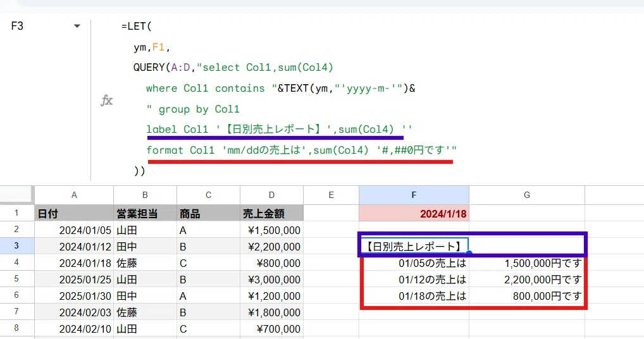Click the =LET( line in the formula bar
The height and width of the screenshot is (339, 644).
coord(137,27)
